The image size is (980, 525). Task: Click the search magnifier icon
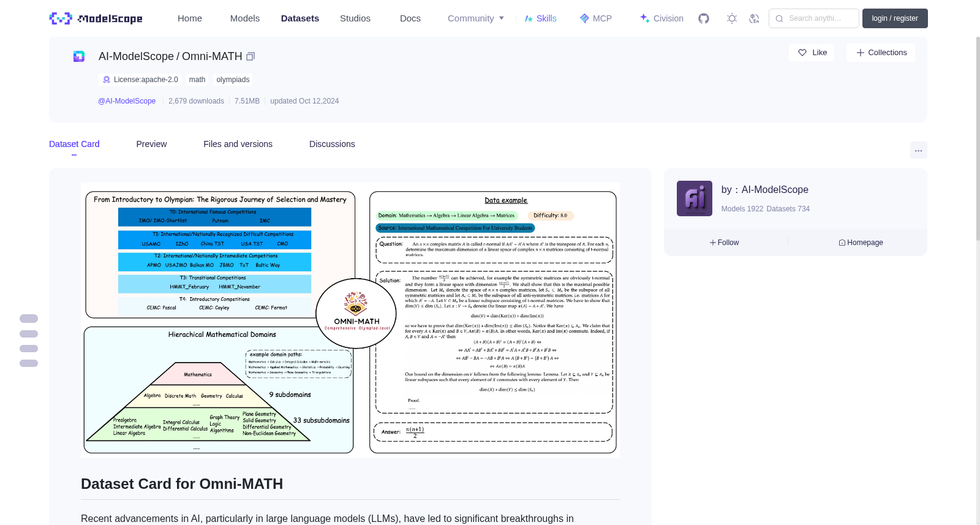tap(779, 18)
